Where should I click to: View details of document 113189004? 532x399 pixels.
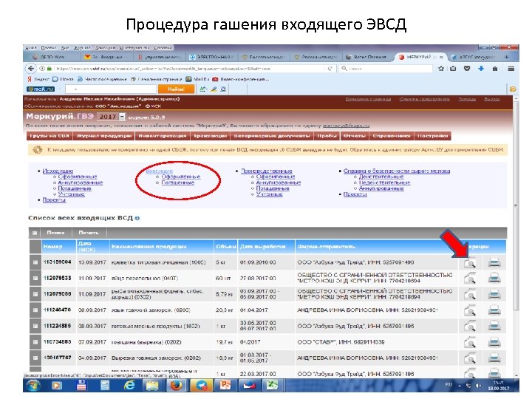point(470,262)
